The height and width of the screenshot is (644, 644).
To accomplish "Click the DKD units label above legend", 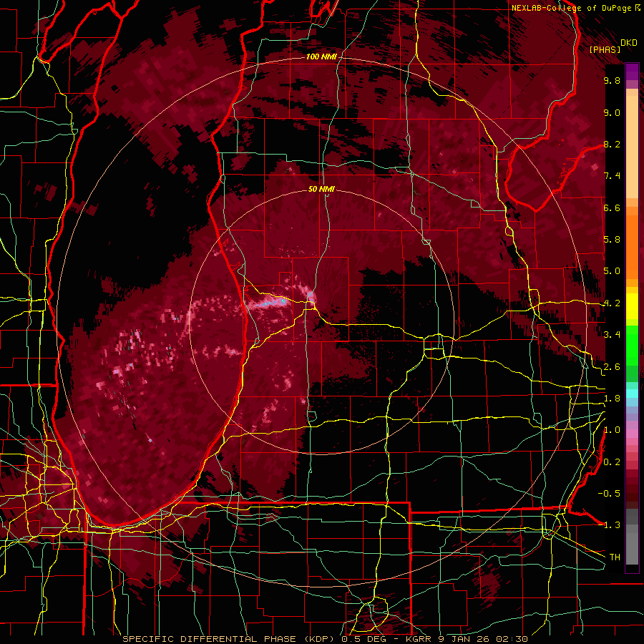I will (x=628, y=43).
